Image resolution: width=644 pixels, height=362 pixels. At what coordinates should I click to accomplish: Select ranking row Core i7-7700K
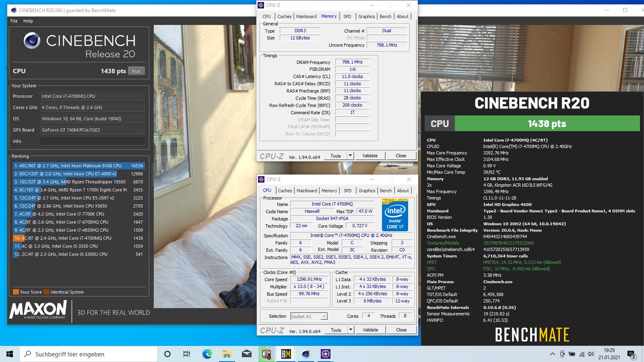pos(78,214)
